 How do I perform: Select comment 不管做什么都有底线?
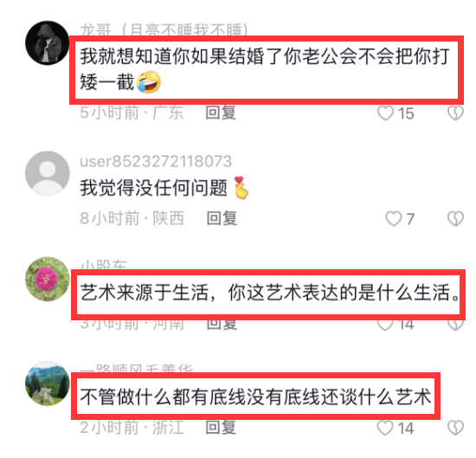tap(255, 397)
